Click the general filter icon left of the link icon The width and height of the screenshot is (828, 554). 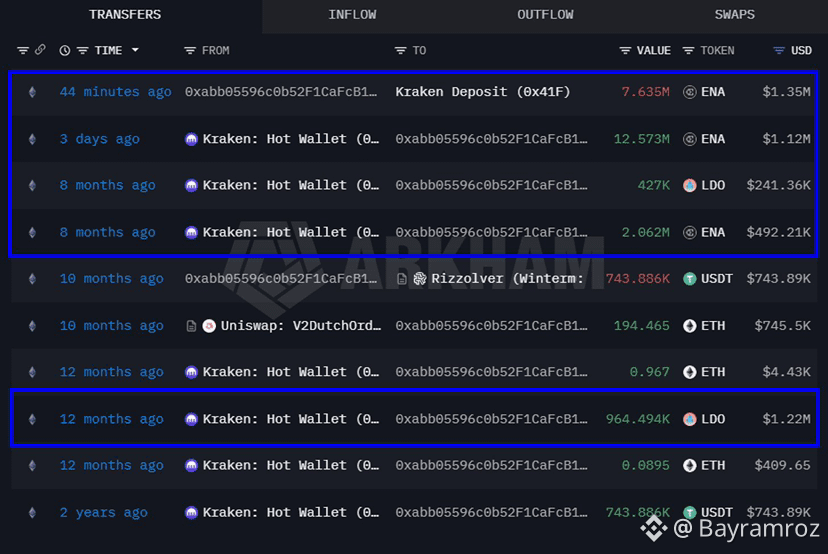tap(23, 51)
